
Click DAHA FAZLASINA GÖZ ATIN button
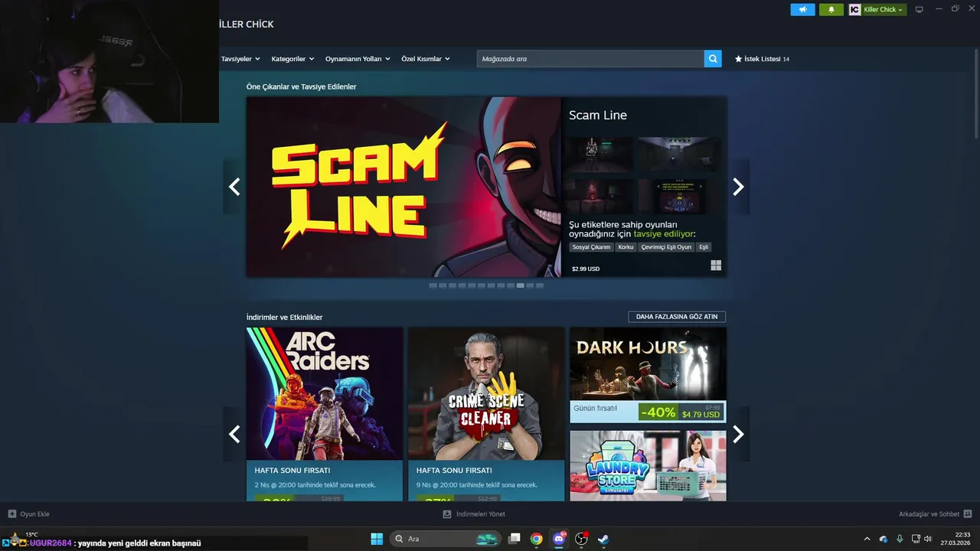click(x=677, y=317)
